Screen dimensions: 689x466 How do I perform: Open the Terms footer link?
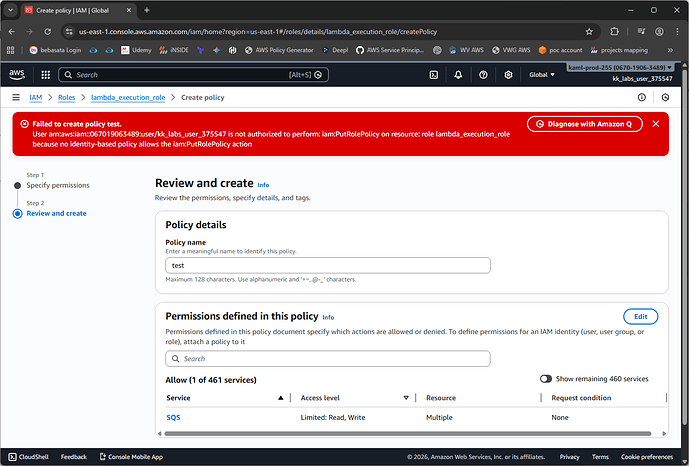pyautogui.click(x=600, y=457)
